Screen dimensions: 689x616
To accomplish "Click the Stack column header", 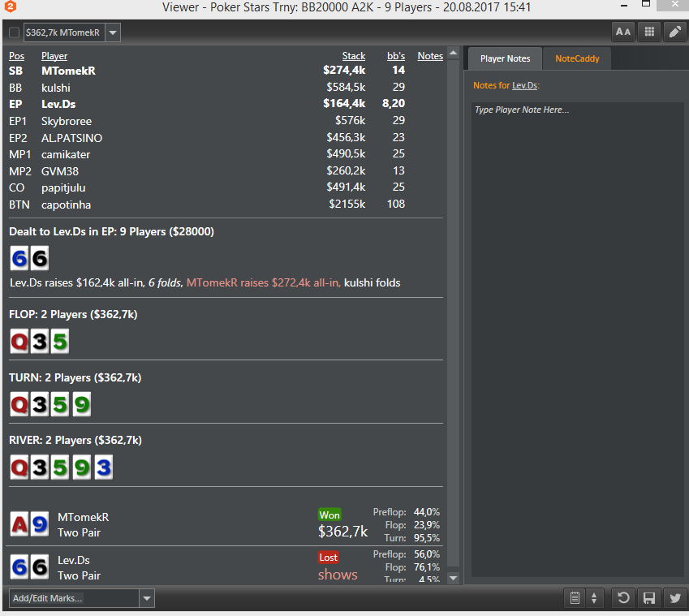I will 354,56.
